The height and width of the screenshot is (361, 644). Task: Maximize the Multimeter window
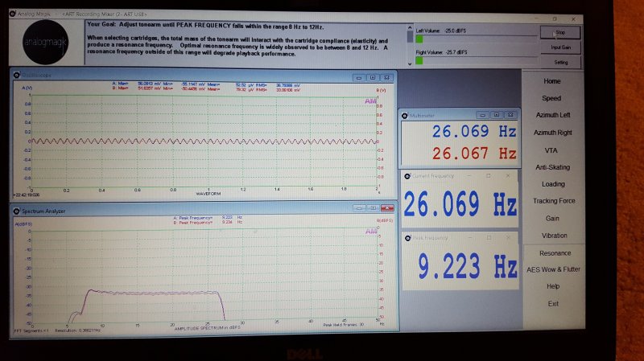pyautogui.click(x=497, y=115)
